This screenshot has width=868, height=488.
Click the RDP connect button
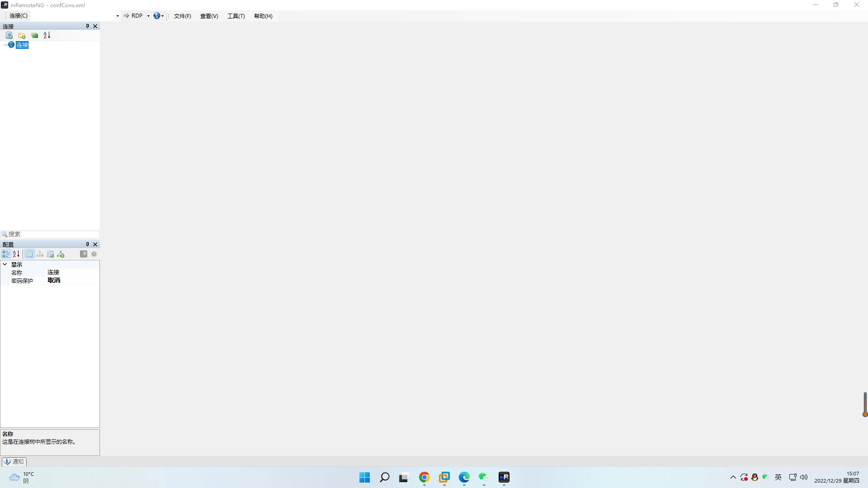[133, 16]
